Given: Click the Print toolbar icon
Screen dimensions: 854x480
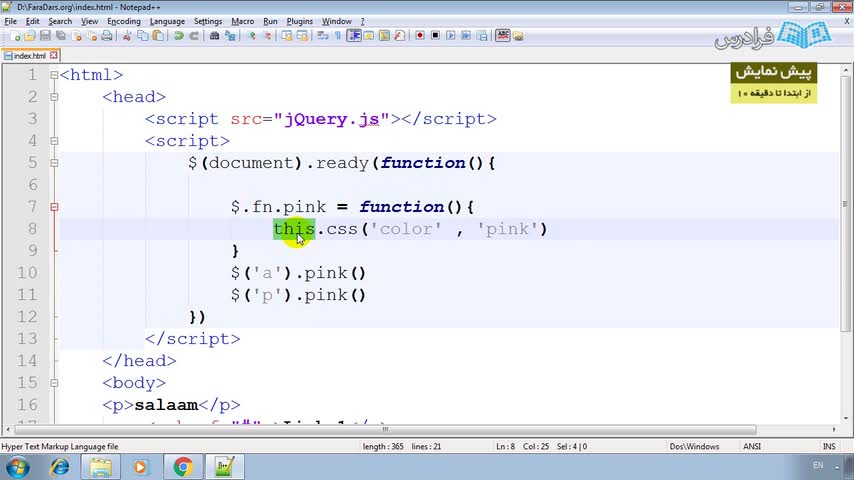Looking at the screenshot, I should (107, 36).
